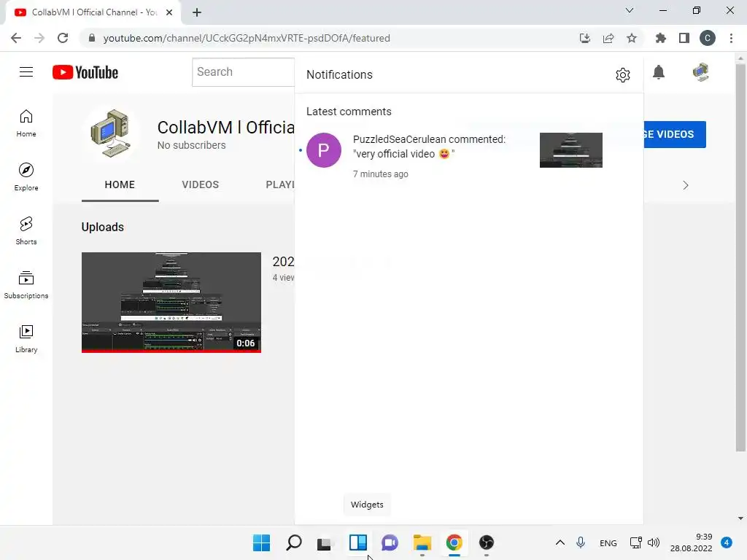Open the 0:06 uploaded video thumbnail
The height and width of the screenshot is (560, 747).
(171, 303)
